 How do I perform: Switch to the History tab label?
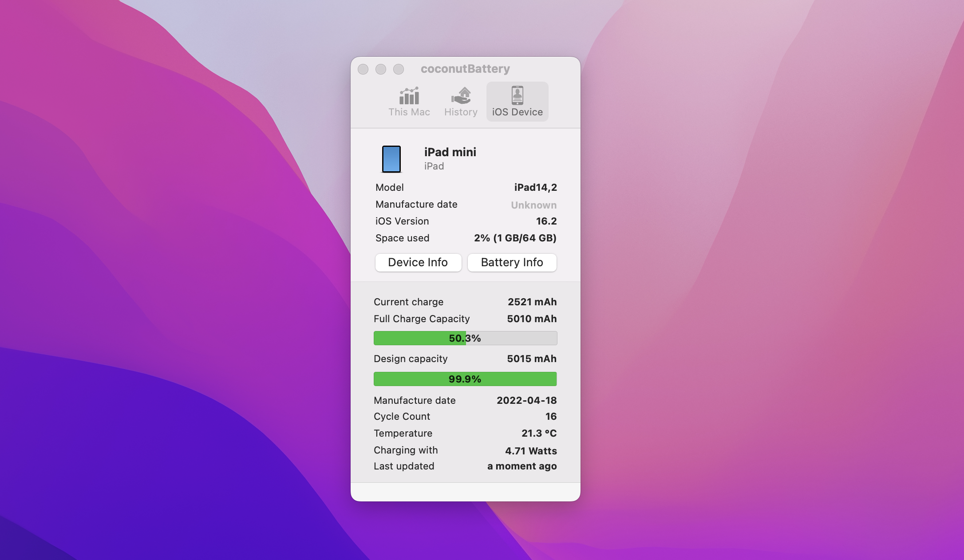point(461,112)
